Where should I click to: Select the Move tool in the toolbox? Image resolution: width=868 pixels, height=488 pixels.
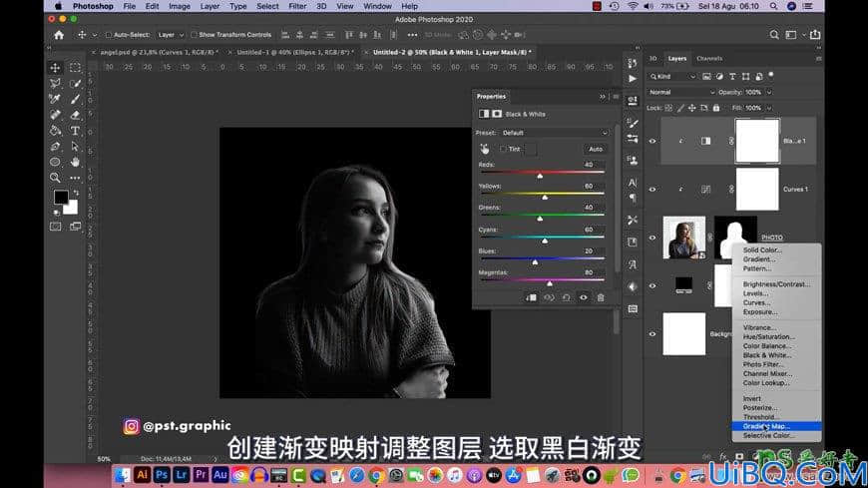click(55, 68)
